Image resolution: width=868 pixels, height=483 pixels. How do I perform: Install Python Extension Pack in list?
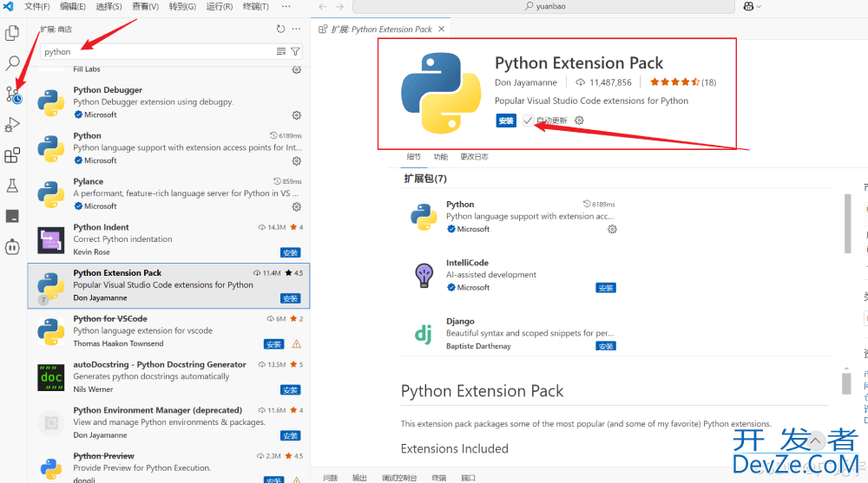(x=291, y=299)
